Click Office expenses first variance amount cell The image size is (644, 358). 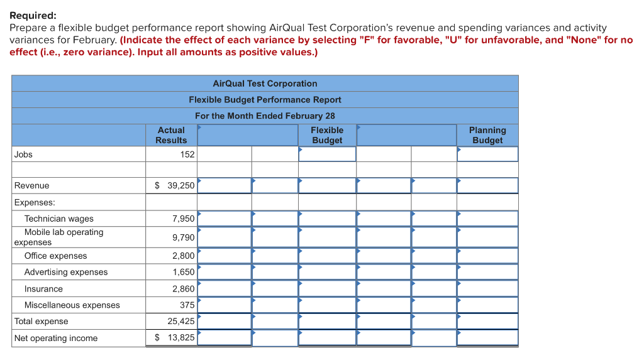tap(225, 256)
